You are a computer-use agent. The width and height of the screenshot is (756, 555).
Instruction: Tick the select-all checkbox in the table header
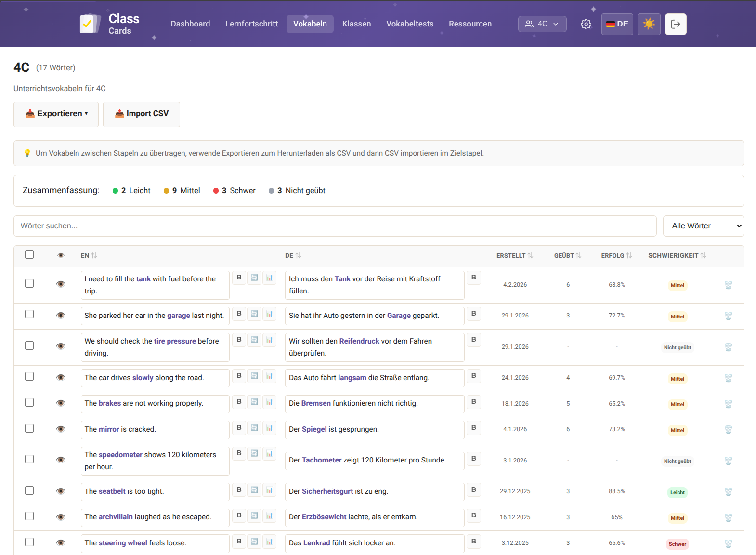coord(29,255)
